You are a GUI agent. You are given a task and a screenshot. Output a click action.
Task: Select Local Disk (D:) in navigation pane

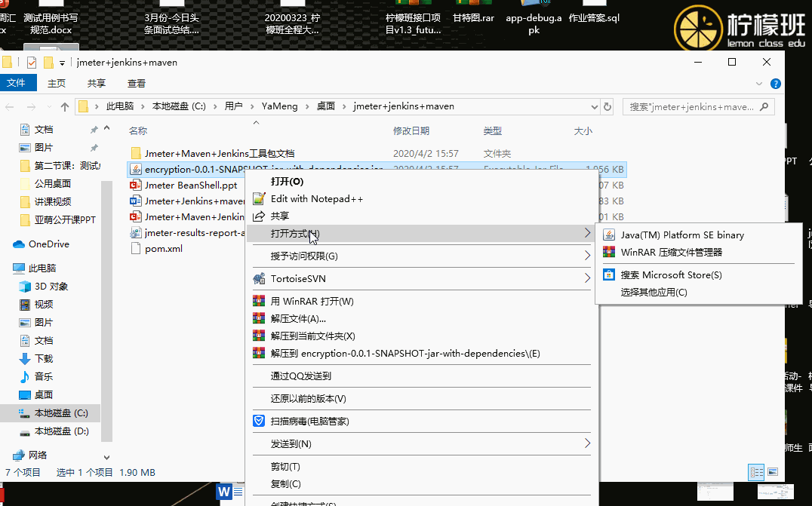coord(61,431)
